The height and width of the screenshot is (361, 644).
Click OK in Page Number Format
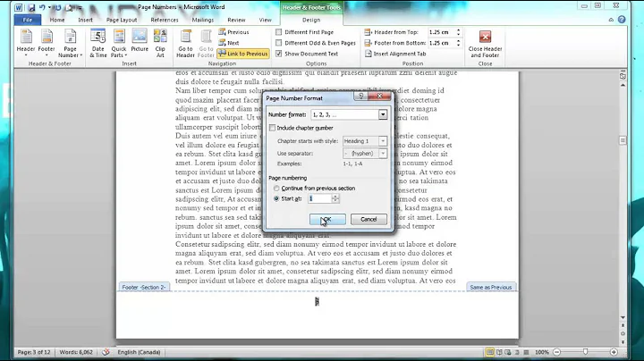[x=327, y=219]
